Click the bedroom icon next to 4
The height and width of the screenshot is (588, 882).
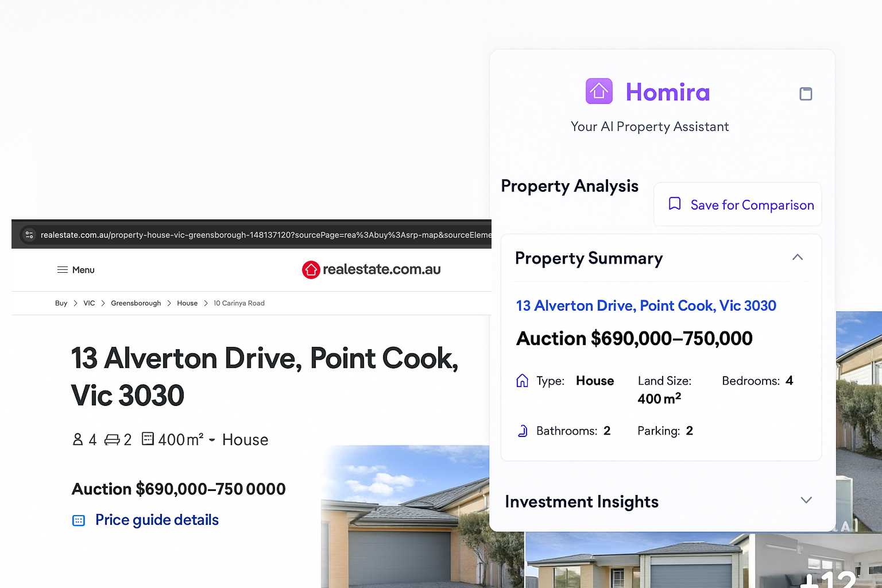click(78, 439)
